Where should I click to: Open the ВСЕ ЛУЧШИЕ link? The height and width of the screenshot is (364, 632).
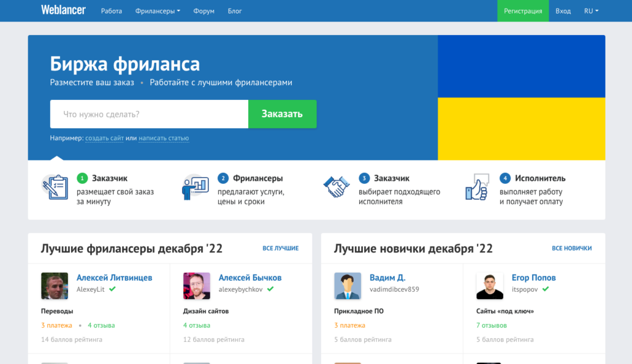[281, 248]
